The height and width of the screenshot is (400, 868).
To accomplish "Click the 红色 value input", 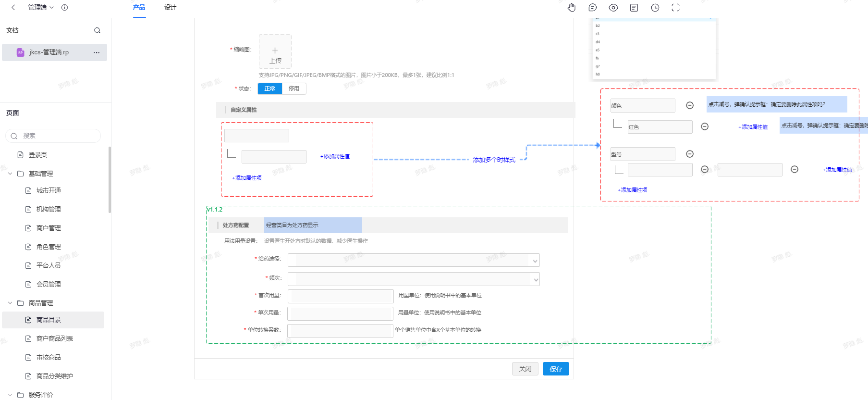I will point(660,127).
